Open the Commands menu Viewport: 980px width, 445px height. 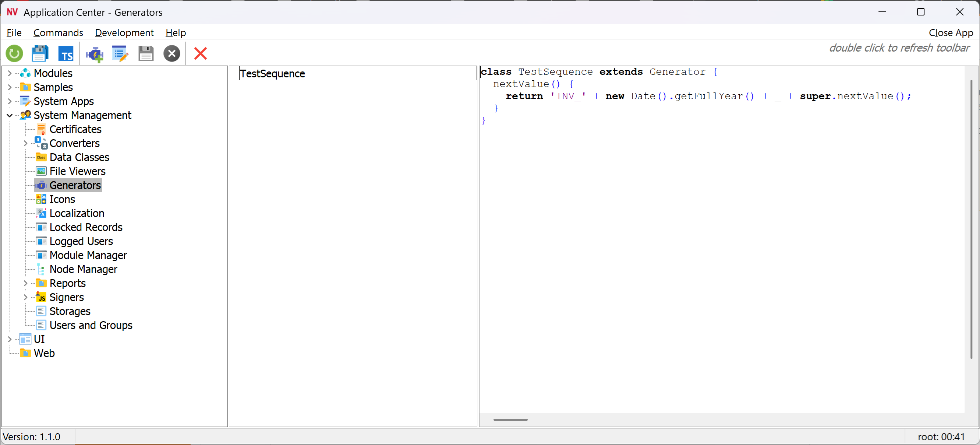(x=58, y=33)
